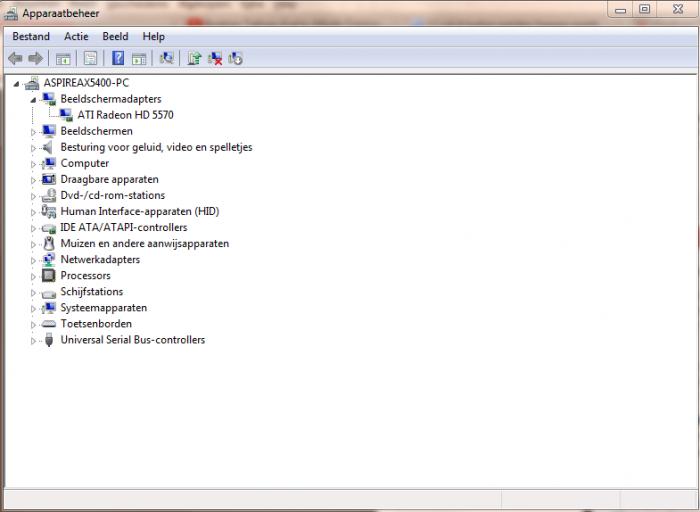Click the Netwerkadapters network icon

[49, 260]
